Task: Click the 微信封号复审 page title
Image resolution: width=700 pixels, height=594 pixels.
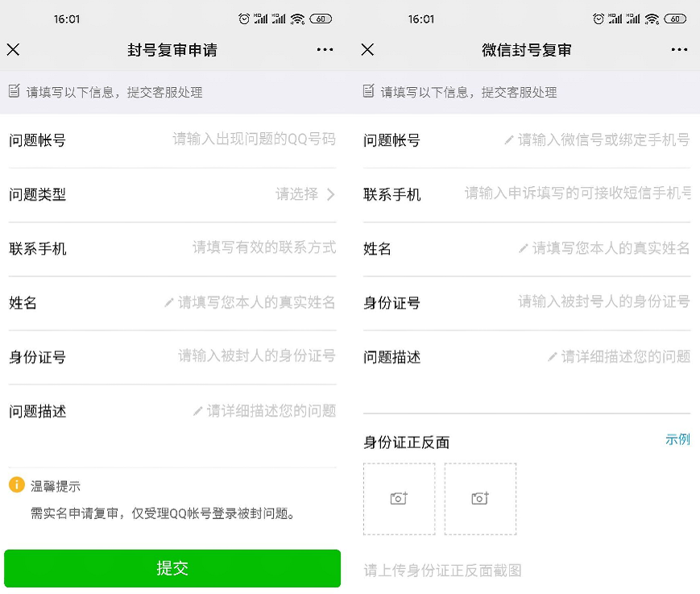Action: coord(526,50)
